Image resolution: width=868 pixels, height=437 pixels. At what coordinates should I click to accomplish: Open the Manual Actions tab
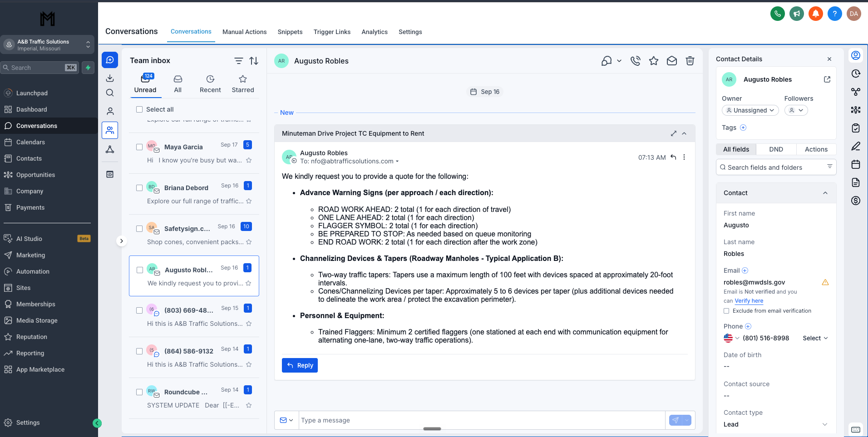(245, 32)
